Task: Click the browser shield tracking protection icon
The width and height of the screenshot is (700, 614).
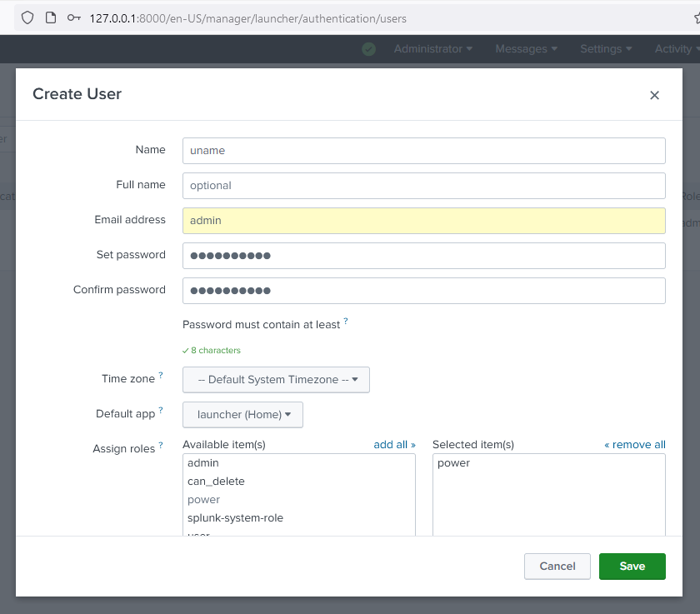Action: 27,17
